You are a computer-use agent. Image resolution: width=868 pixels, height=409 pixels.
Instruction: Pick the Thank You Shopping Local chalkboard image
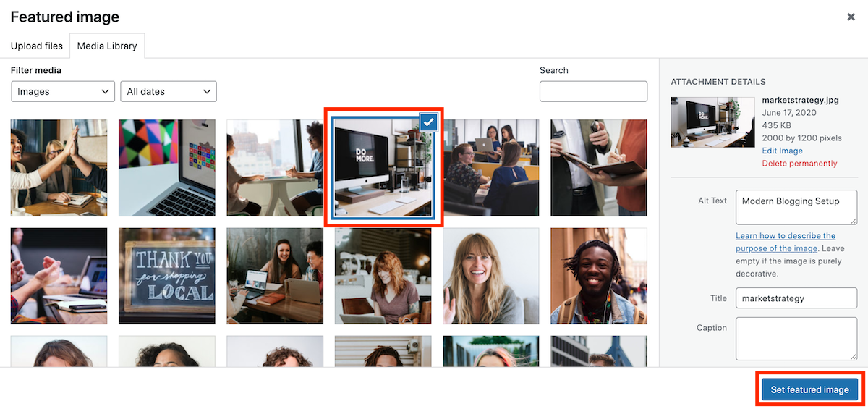167,276
